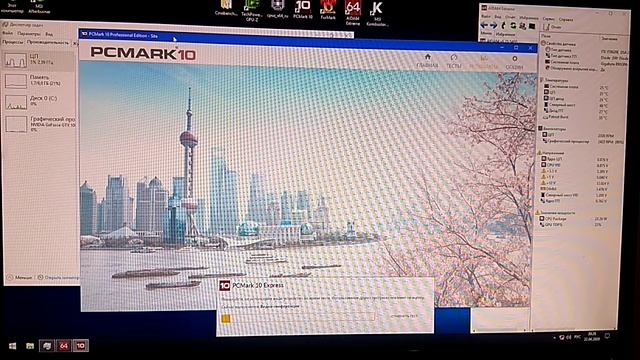
Task: Click the AIDA64 Report (Отчёт) button
Action: coord(553,27)
